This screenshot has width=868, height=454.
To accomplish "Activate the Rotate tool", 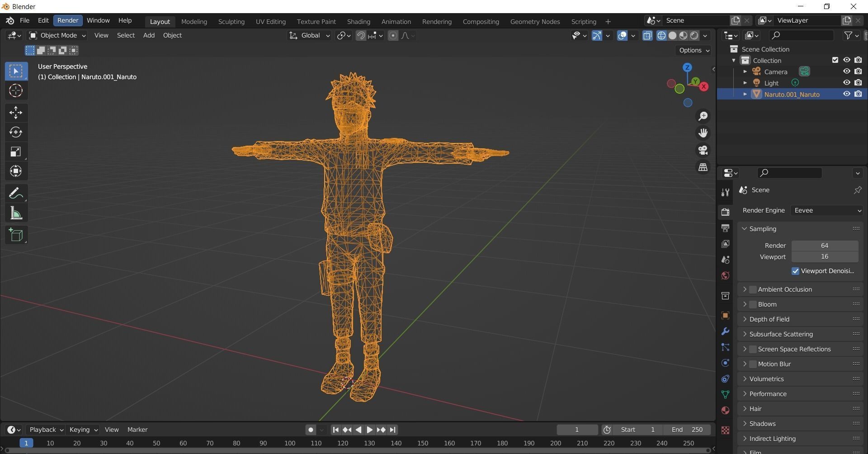I will coord(16,132).
